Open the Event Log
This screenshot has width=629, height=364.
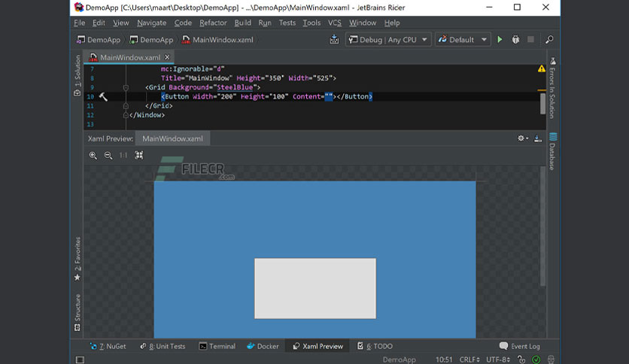pos(519,347)
